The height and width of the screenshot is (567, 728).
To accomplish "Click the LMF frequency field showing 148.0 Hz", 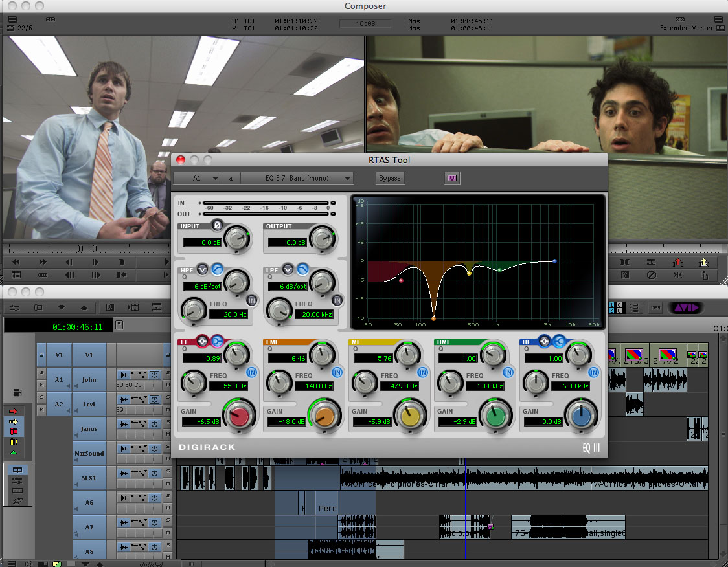I will click(314, 386).
